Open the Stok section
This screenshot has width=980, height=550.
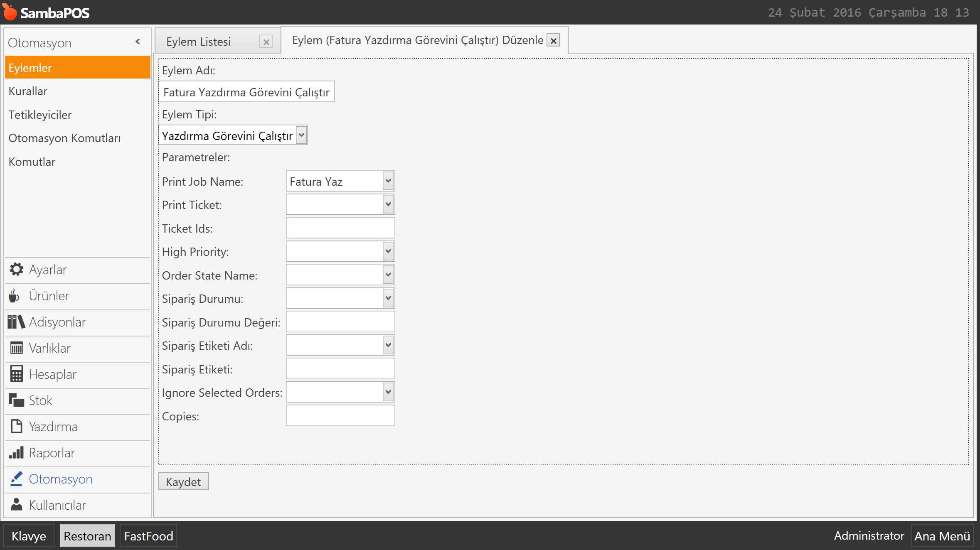(78, 401)
